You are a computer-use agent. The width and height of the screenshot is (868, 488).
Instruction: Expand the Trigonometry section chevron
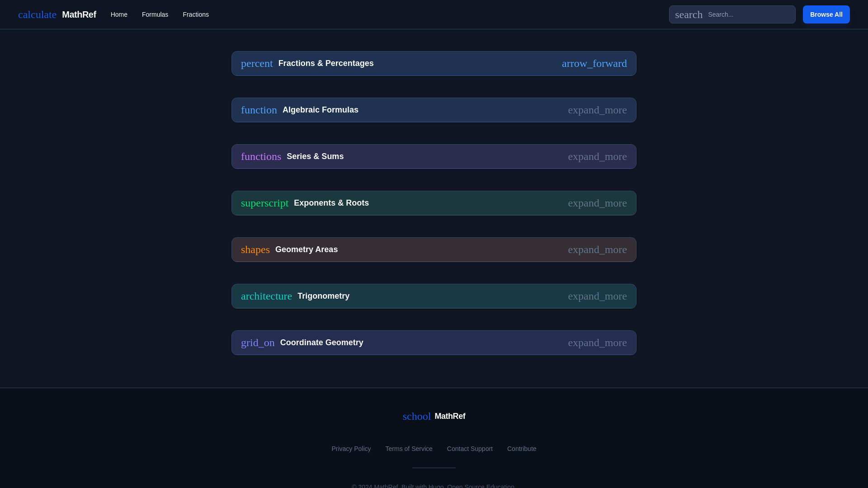point(597,296)
